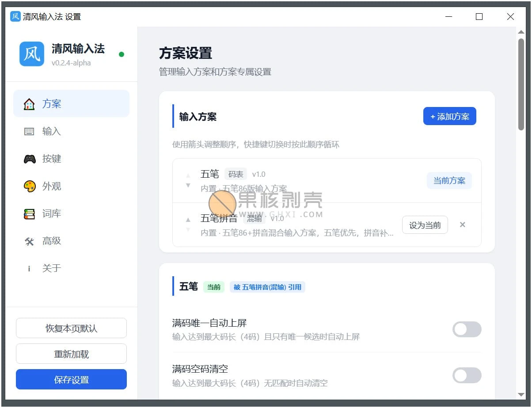Save with the 保存设置 button
This screenshot has height=408, width=532.
[x=72, y=379]
